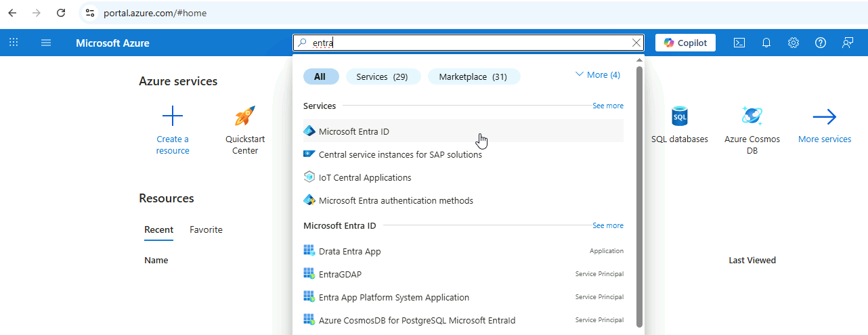Screen dimensions: 868x335
Task: Open portal settings gear
Action: point(794,43)
